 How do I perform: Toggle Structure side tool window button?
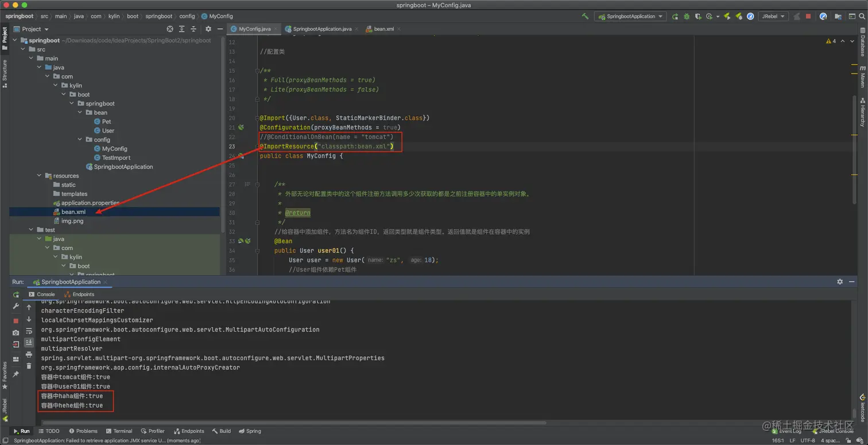click(x=5, y=73)
